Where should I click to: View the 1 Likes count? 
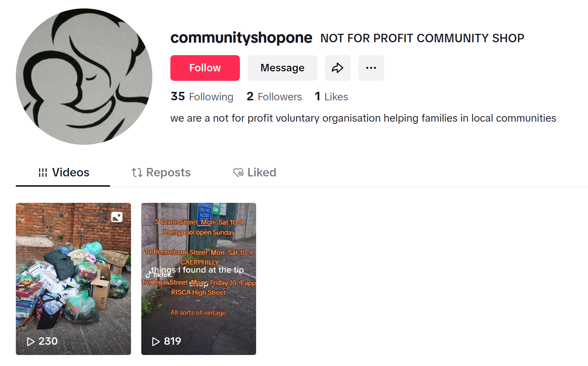[x=331, y=97]
